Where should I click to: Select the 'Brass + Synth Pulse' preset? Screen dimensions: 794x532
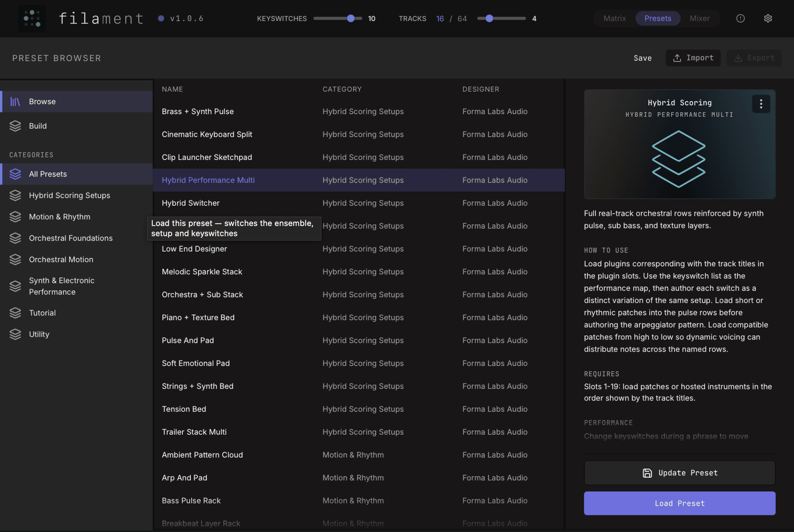point(359,112)
